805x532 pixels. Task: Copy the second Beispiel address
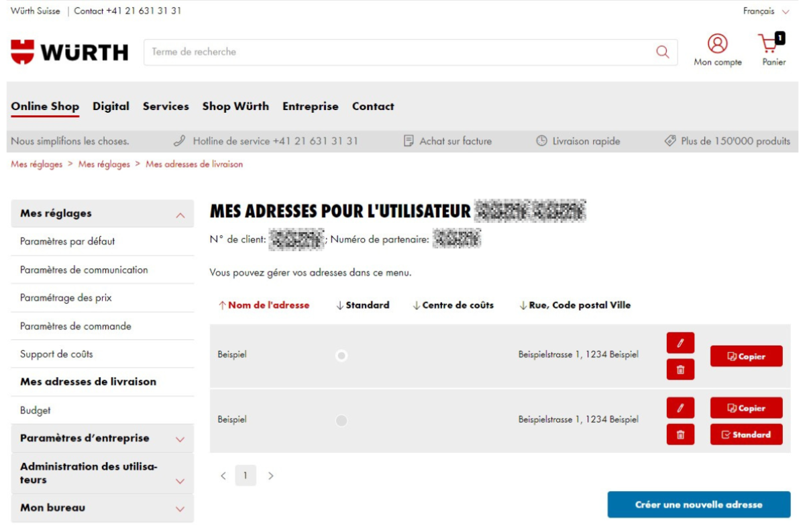[746, 408]
